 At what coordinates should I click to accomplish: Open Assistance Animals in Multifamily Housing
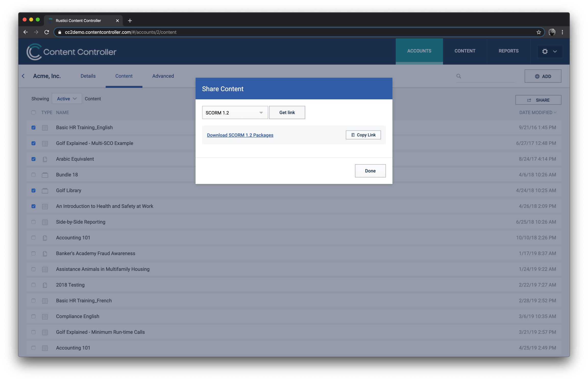point(103,269)
